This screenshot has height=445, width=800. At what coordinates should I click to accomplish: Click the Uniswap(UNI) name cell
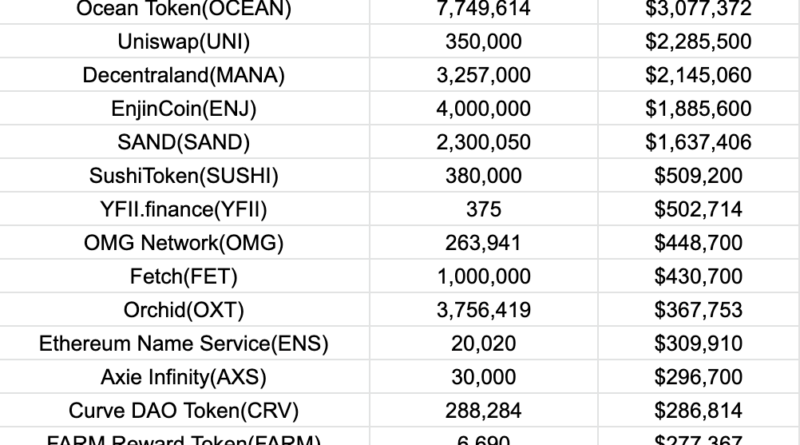184,42
